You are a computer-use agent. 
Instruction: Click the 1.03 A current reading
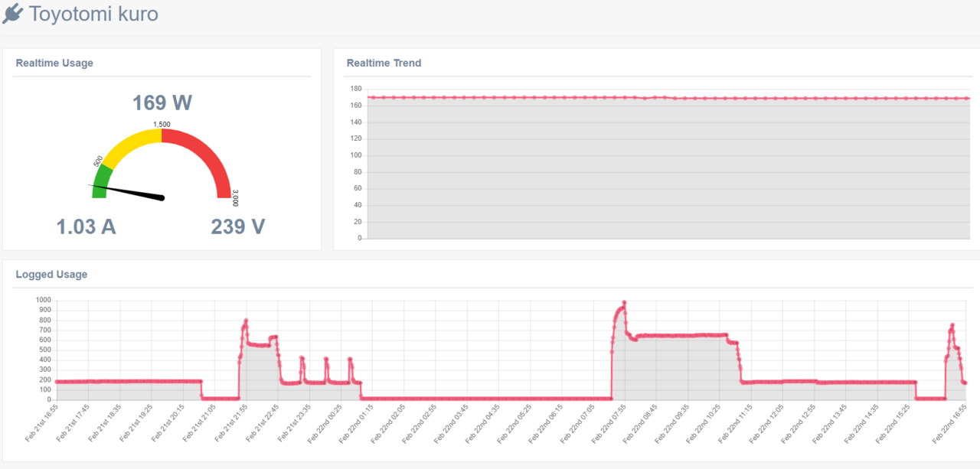point(87,226)
